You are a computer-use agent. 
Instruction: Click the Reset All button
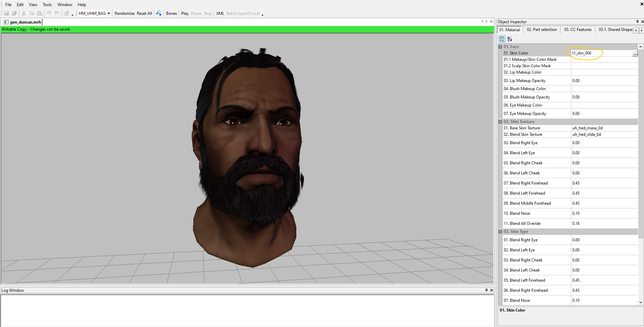pyautogui.click(x=144, y=13)
